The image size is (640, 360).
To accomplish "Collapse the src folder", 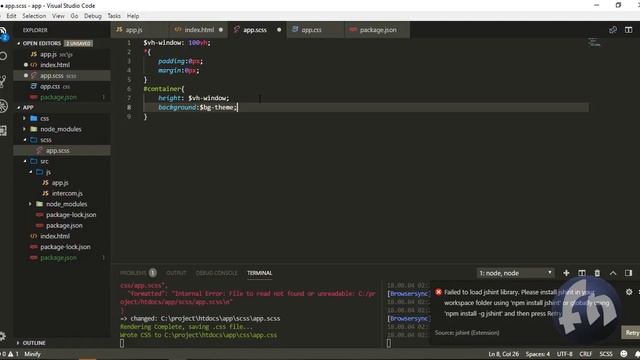I will [24, 161].
